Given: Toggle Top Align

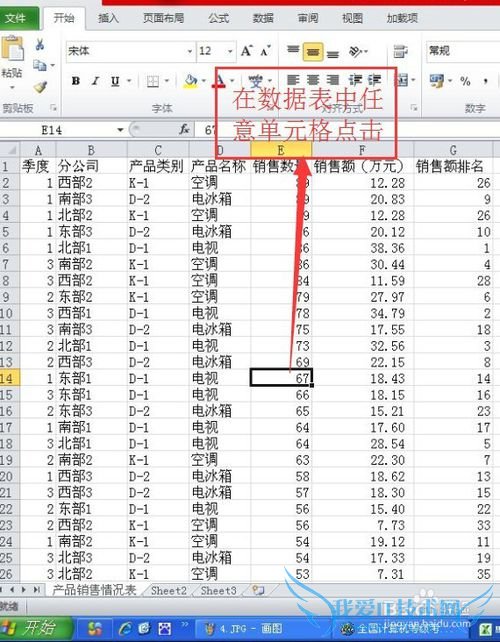Looking at the screenshot, I should [x=293, y=52].
